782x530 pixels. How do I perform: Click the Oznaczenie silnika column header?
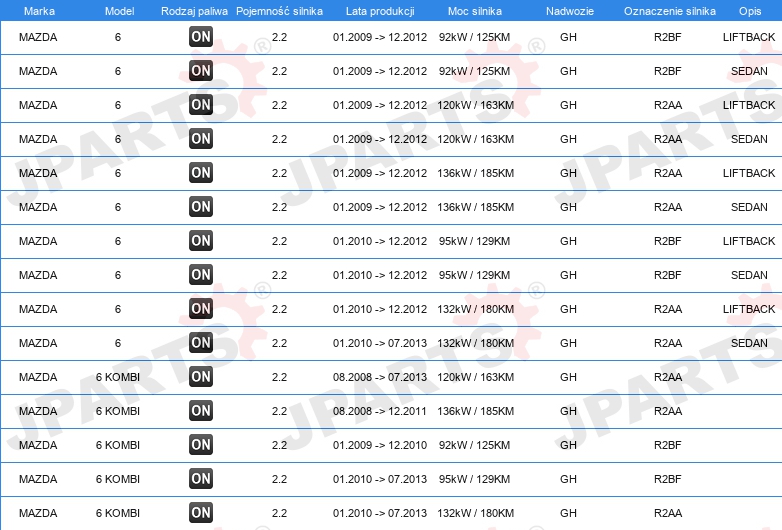click(670, 11)
